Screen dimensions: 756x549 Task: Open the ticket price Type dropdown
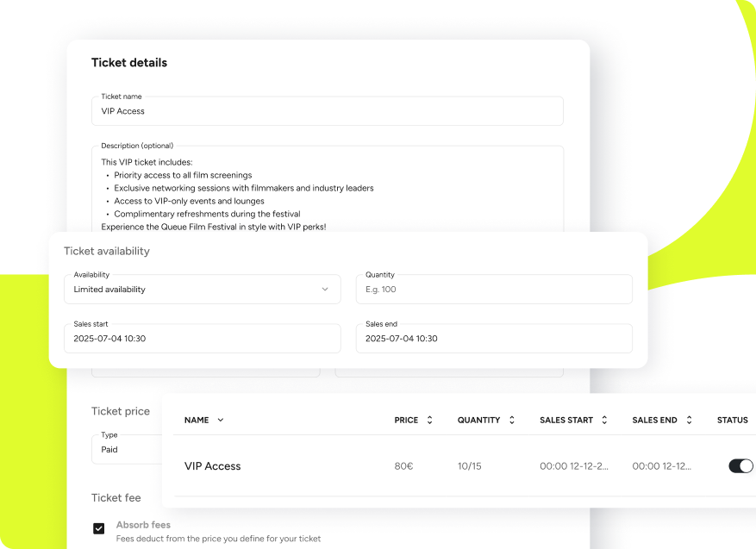coord(127,449)
